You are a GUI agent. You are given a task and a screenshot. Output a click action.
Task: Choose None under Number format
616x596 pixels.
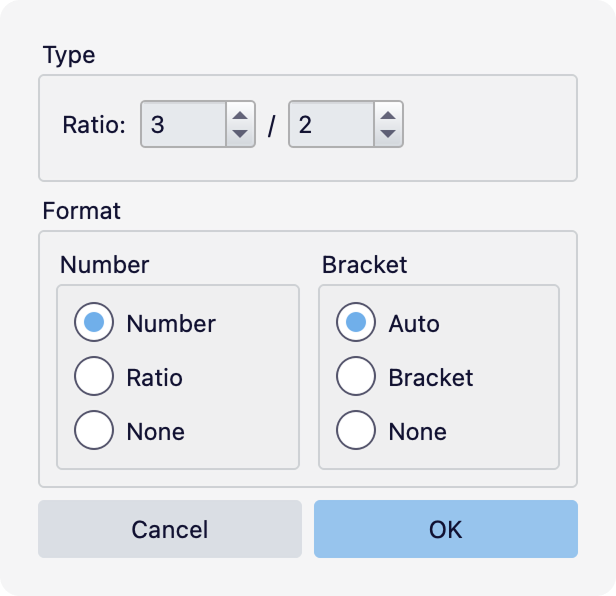(x=94, y=431)
